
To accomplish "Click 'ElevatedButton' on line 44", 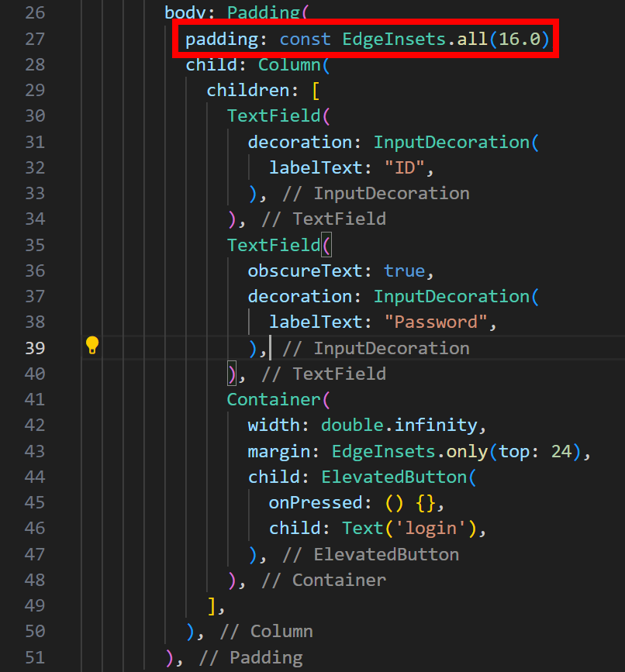I will 394,477.
